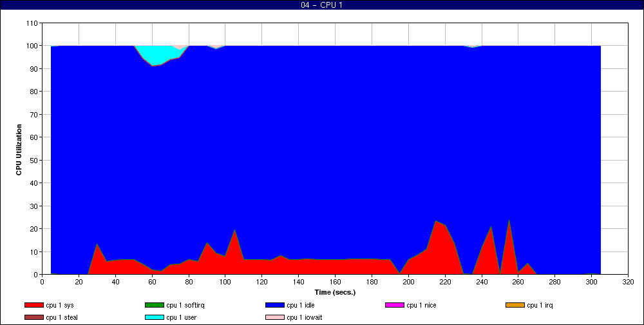Click the brown cpu 1 steal legend swatch

[33, 318]
